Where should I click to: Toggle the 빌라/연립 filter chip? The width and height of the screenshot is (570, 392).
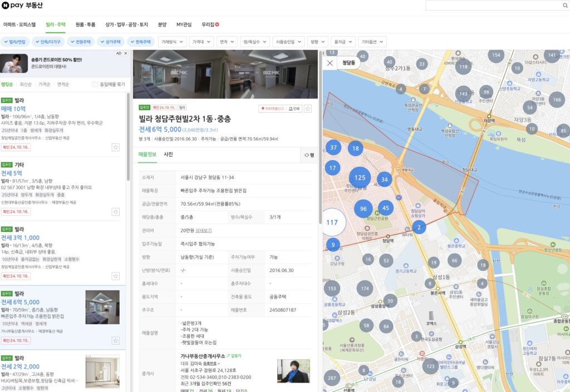click(15, 42)
